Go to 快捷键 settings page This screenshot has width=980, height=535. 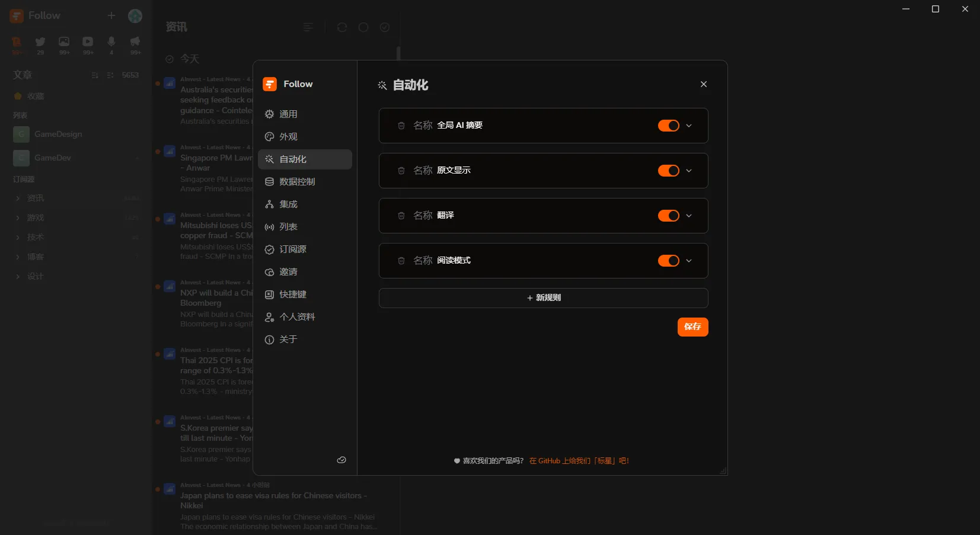(x=293, y=294)
